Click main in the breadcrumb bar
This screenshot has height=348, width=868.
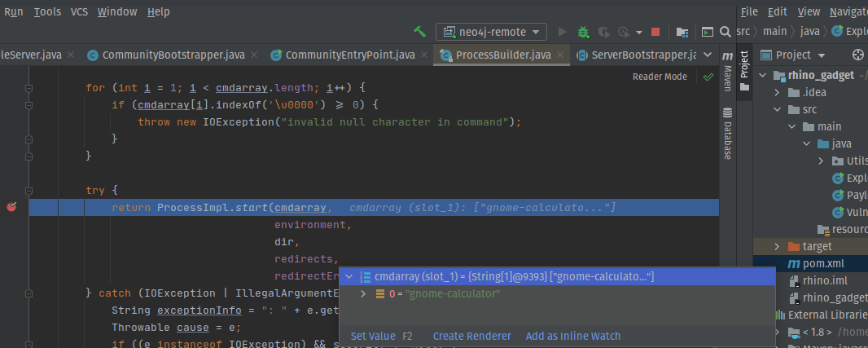coord(775,32)
